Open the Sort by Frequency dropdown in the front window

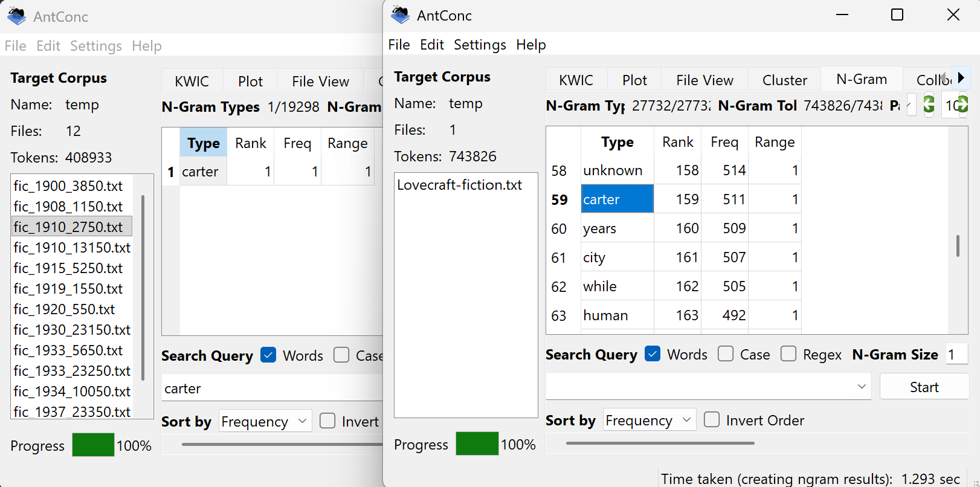coord(650,420)
